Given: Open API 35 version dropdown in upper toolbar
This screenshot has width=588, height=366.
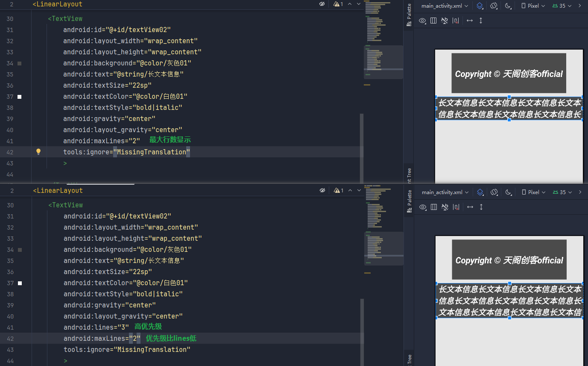Looking at the screenshot, I should [562, 6].
